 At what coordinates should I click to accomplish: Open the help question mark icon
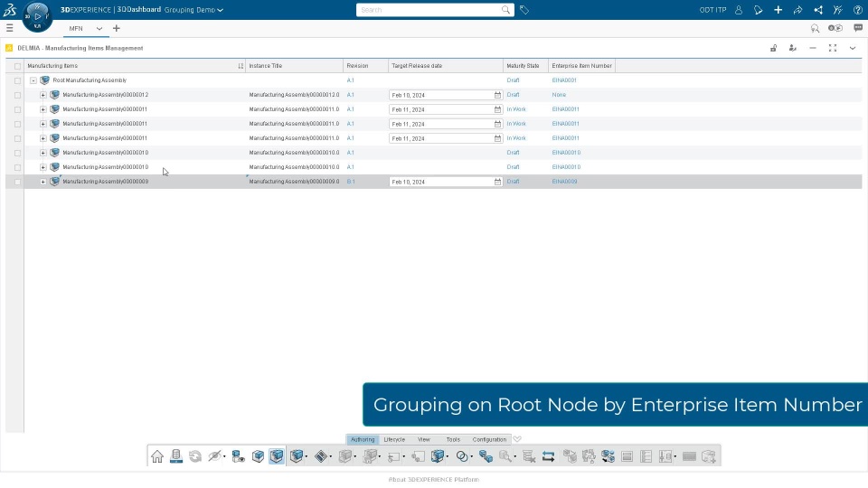[x=857, y=10]
